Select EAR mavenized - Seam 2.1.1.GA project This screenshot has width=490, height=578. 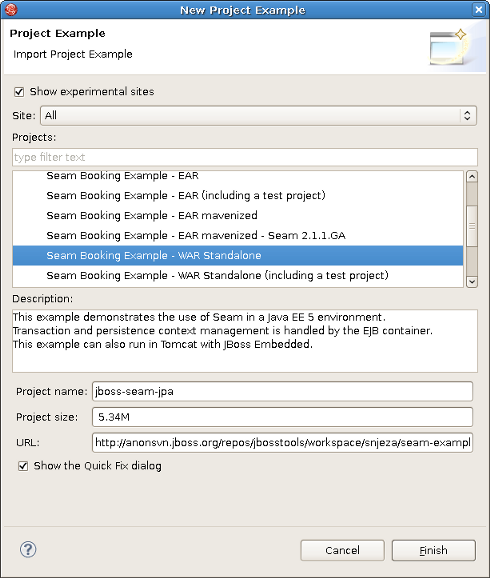(238, 235)
